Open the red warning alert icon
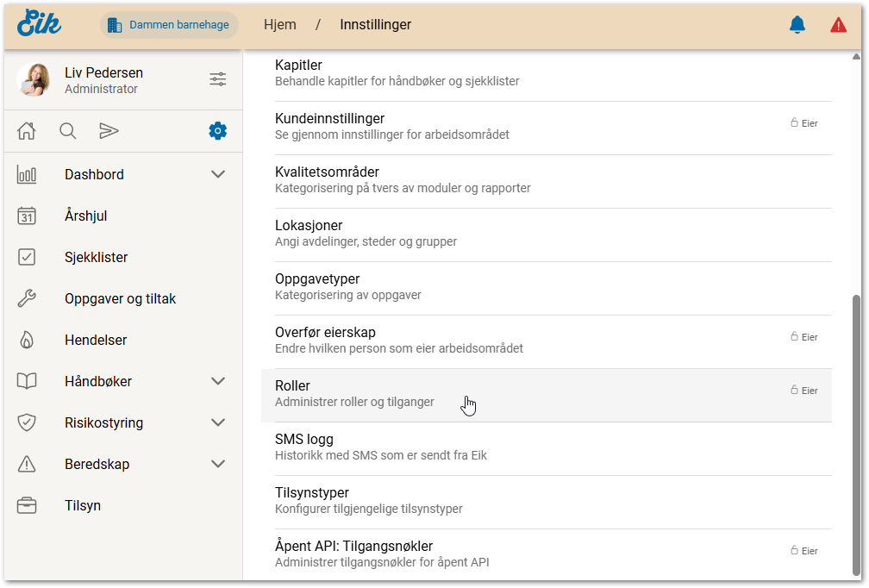The image size is (869, 588). 838,25
